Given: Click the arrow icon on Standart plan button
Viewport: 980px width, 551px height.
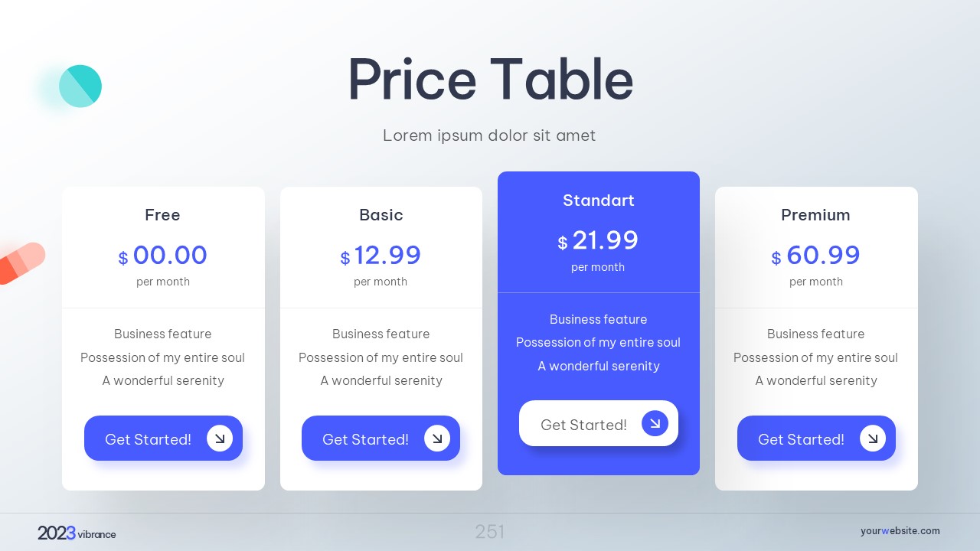Looking at the screenshot, I should [x=655, y=423].
